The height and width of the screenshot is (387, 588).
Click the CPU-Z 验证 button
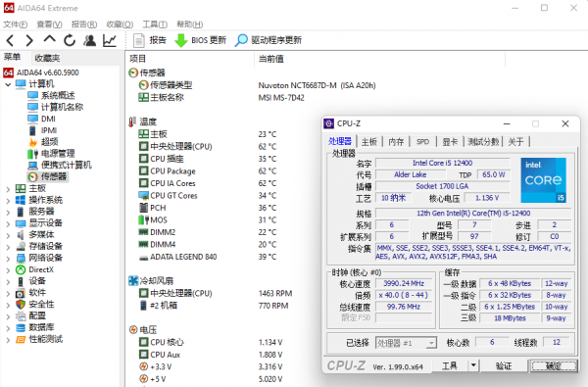pyautogui.click(x=504, y=365)
